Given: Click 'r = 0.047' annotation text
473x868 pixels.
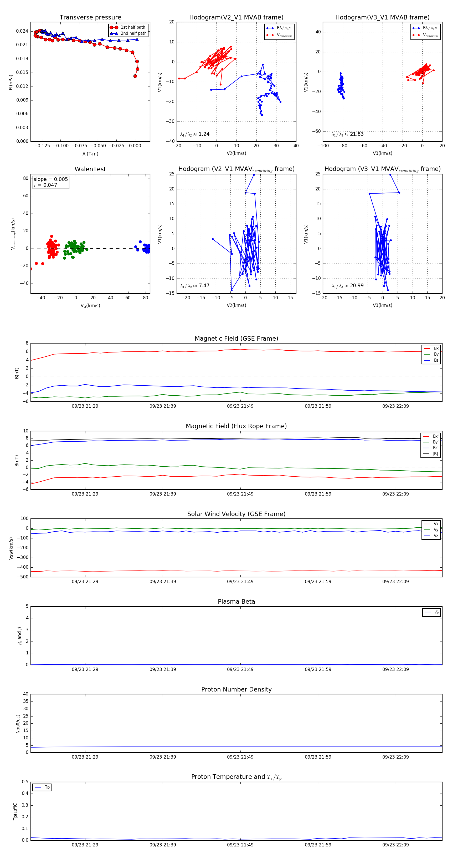Looking at the screenshot, I should pos(45,185).
